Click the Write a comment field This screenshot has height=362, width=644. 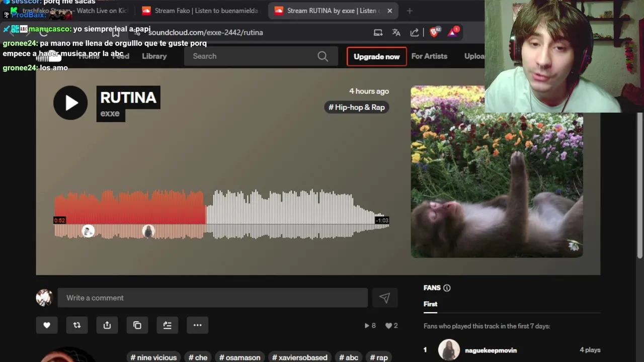(212, 298)
